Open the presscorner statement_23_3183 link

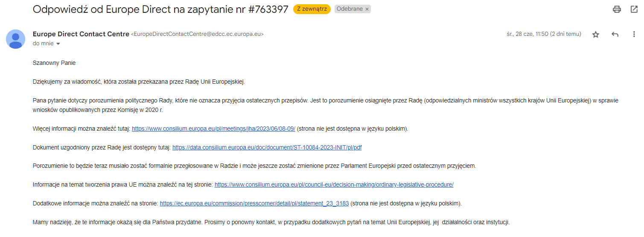coord(254,203)
